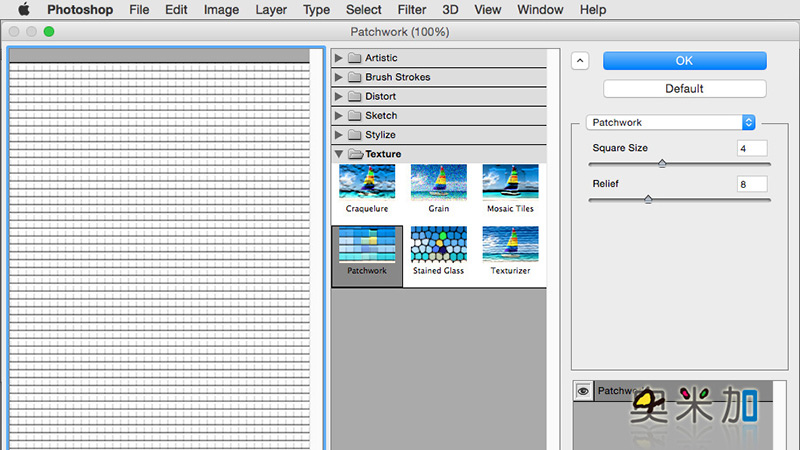800x450 pixels.
Task: Open the Filter menu
Action: point(412,10)
